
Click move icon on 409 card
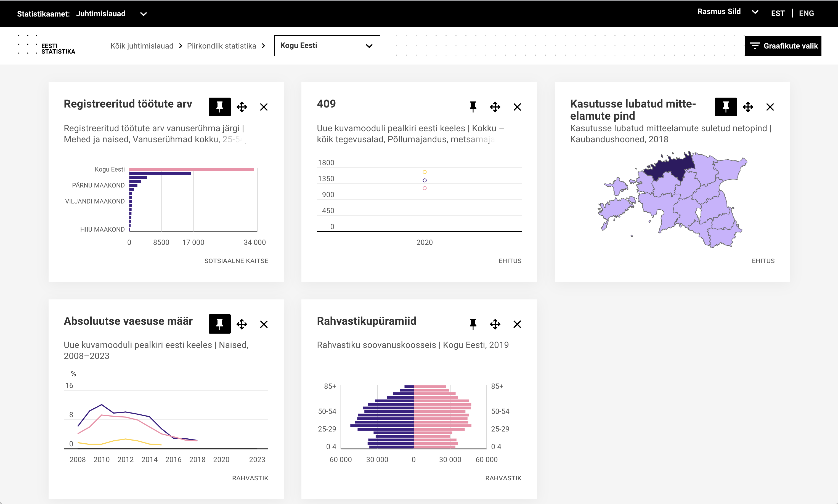[495, 107]
